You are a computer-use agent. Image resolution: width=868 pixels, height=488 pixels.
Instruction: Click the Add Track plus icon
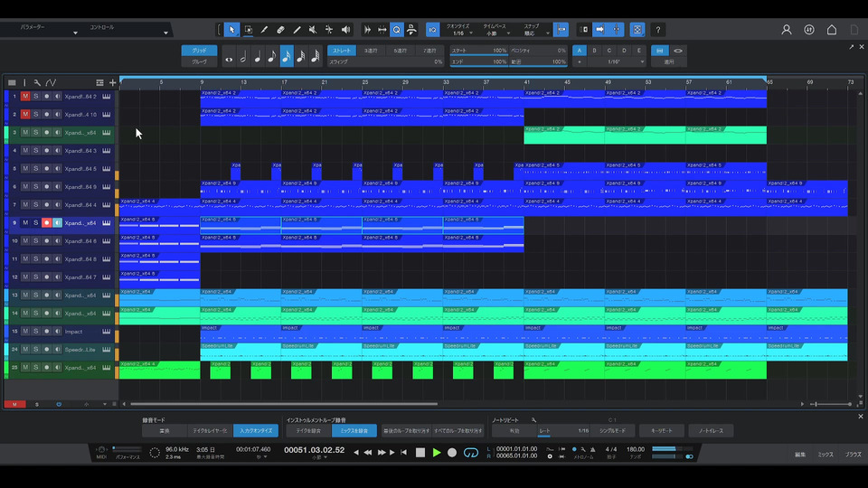click(x=113, y=83)
